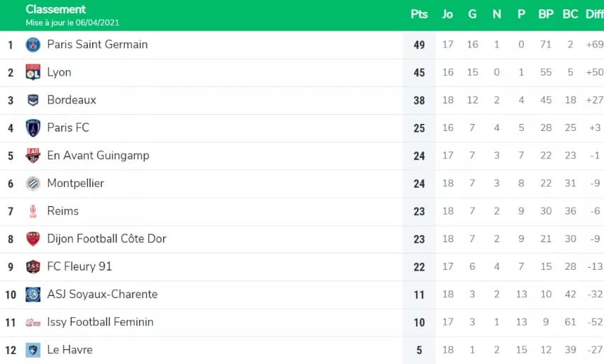Click the Paris Saint Germain club logo

tap(33, 45)
